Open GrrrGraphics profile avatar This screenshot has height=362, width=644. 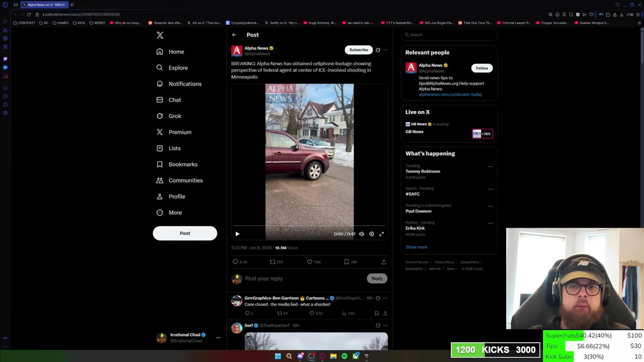pyautogui.click(x=236, y=301)
